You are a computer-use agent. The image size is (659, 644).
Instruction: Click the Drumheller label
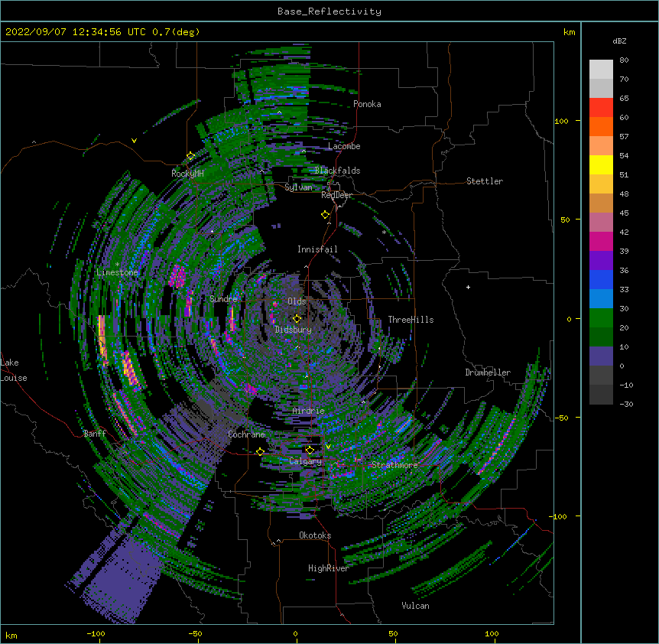488,372
